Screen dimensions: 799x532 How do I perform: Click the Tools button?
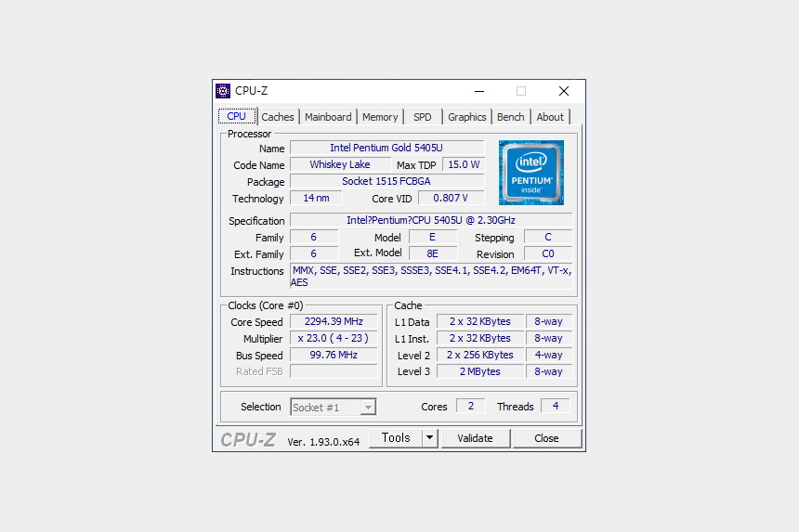coord(397,438)
